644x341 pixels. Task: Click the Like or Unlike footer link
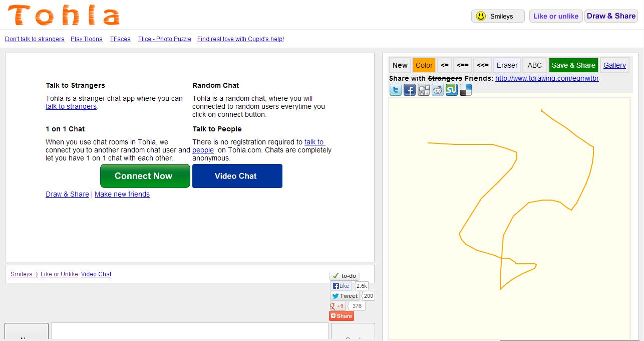(59, 274)
